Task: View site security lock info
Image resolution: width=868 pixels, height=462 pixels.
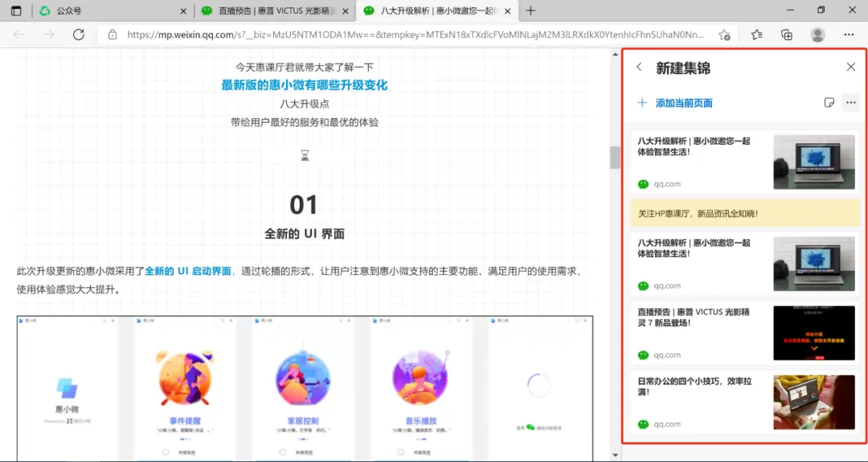Action: pyautogui.click(x=113, y=35)
